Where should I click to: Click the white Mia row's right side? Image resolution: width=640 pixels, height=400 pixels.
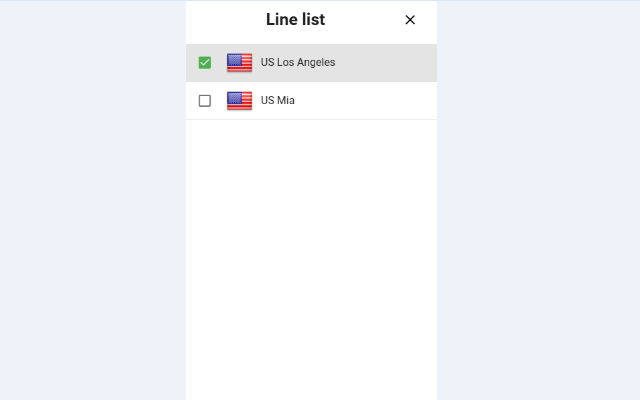(400, 101)
